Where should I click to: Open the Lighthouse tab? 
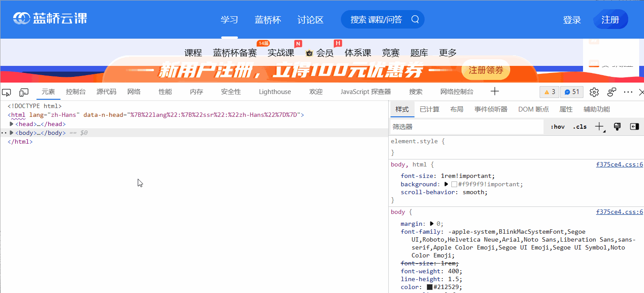coord(275,92)
